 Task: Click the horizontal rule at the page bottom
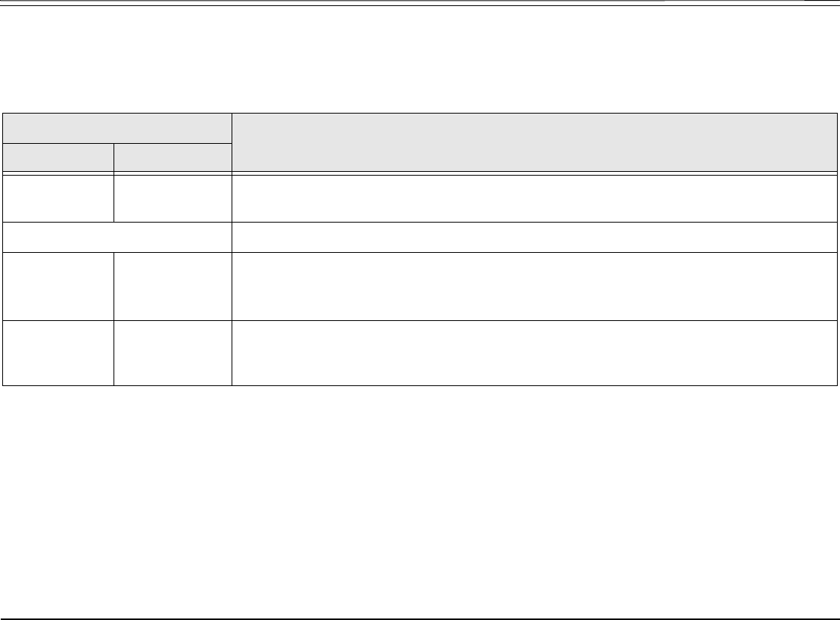point(420,619)
